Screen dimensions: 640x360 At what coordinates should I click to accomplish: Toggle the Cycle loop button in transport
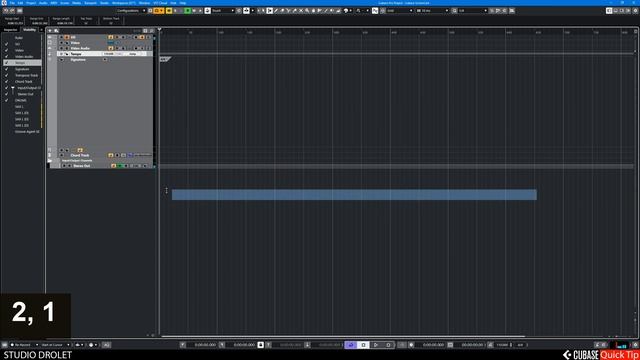pyautogui.click(x=351, y=345)
